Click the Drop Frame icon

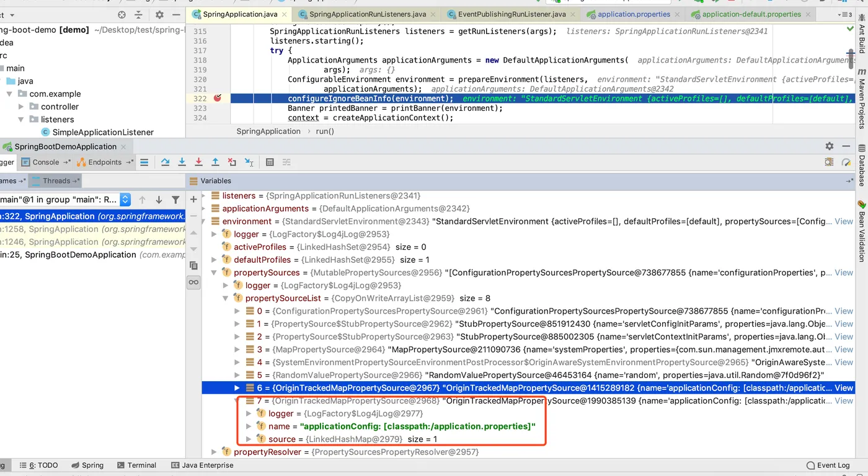point(232,162)
